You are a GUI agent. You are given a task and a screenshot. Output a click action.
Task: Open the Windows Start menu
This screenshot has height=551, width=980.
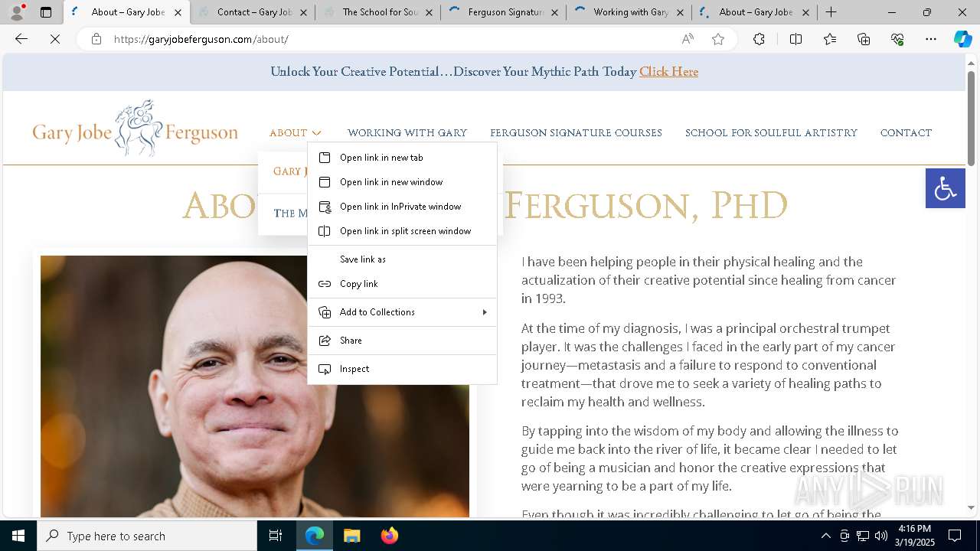click(x=18, y=536)
